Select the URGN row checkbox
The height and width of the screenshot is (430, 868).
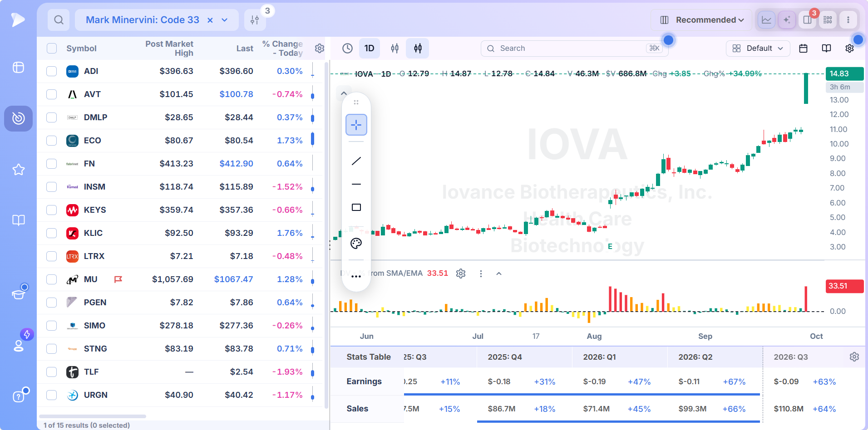pos(52,395)
